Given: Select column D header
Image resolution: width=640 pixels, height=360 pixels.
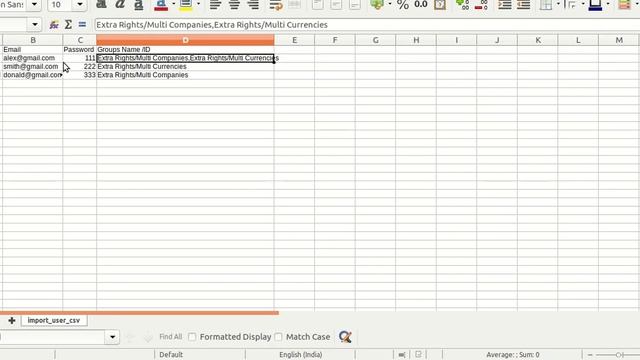Looking at the screenshot, I should [x=185, y=40].
